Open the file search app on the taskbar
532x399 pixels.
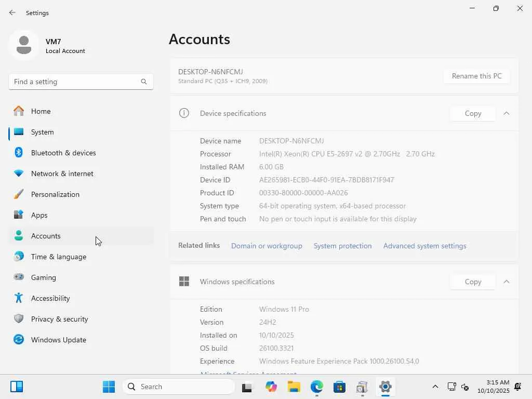pyautogui.click(x=362, y=387)
